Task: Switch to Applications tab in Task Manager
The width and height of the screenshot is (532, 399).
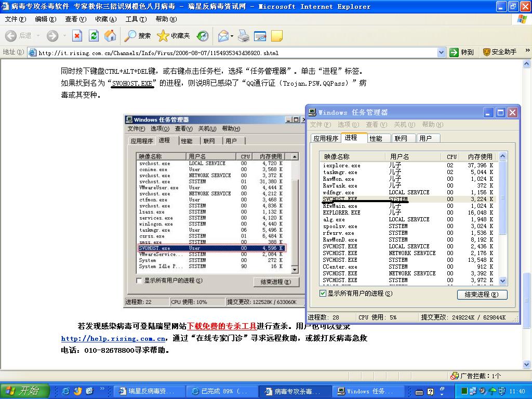Action: [x=326, y=138]
